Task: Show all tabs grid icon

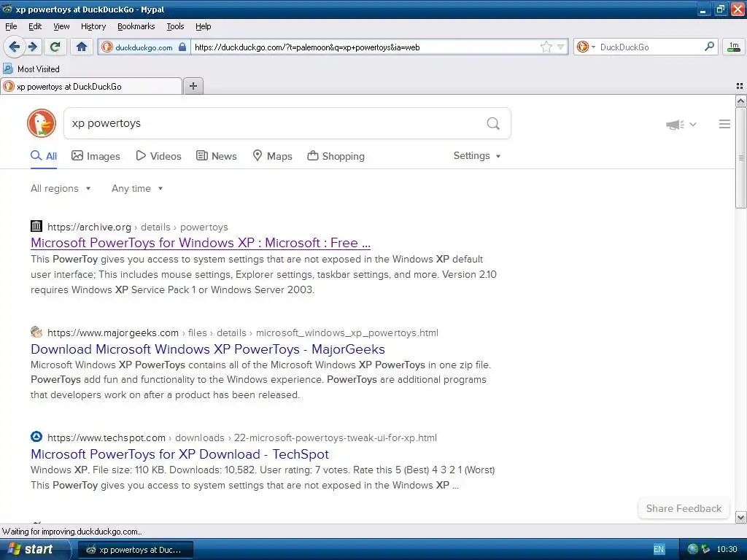Action: 740,86
